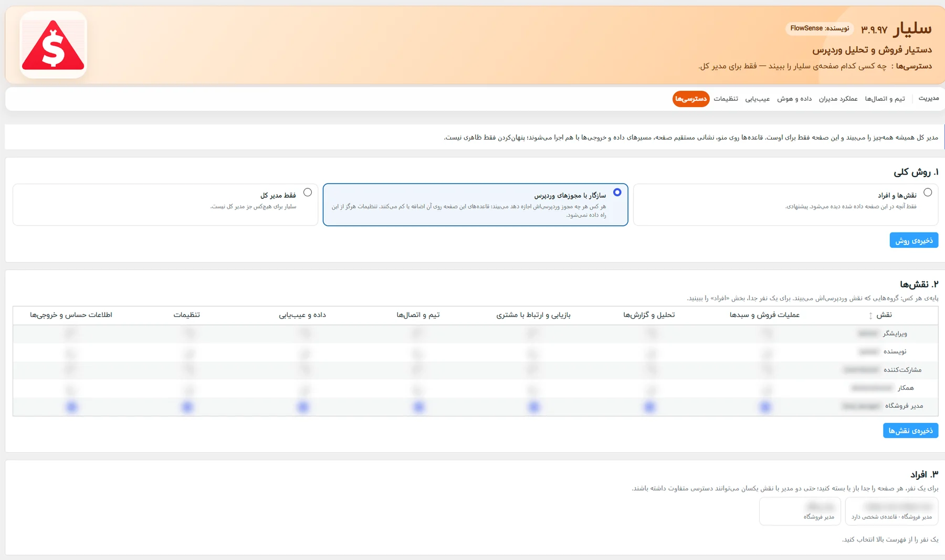
Task: Select the person card labeled only مدیر فروشگاه
Action: tap(800, 511)
